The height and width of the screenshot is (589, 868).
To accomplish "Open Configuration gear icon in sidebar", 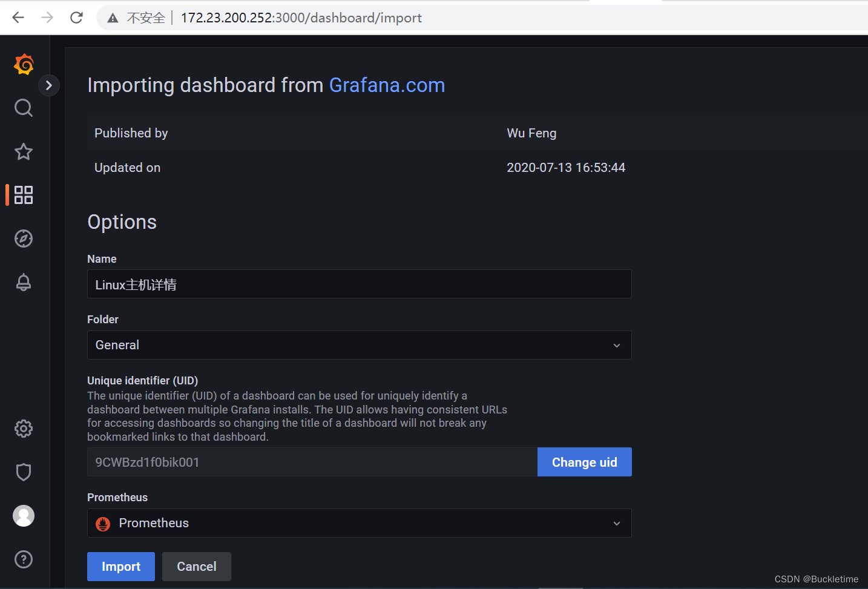I will 24,429.
